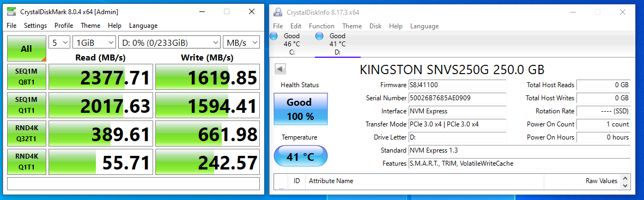
Task: Click the CrystalDiskMark comment input box
Action: tap(133, 184)
